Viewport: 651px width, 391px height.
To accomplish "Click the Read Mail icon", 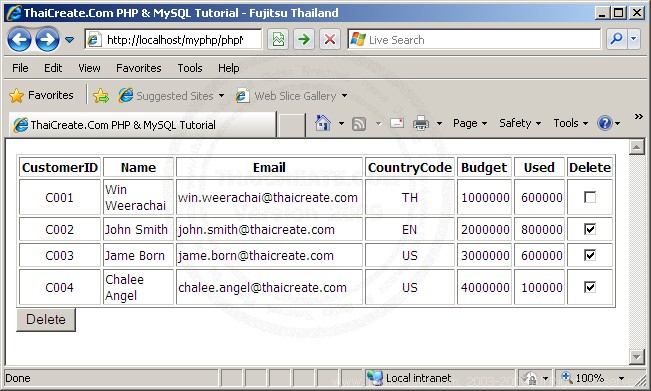I will 397,123.
